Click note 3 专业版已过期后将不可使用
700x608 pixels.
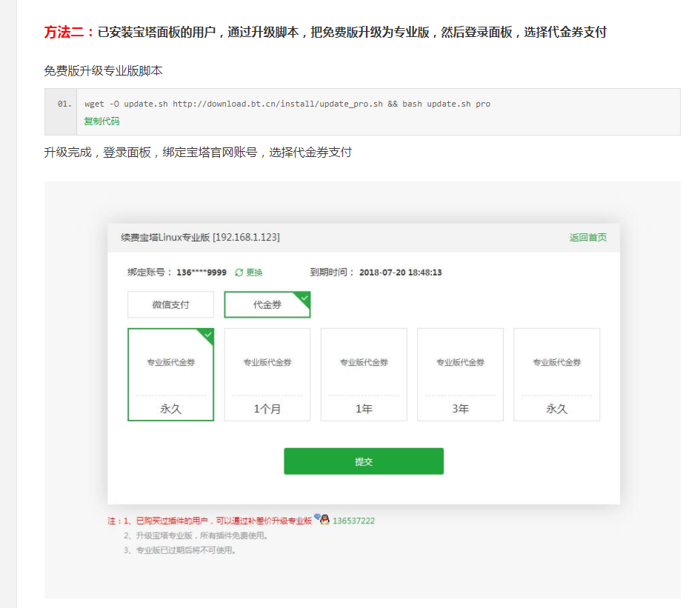pos(180,550)
